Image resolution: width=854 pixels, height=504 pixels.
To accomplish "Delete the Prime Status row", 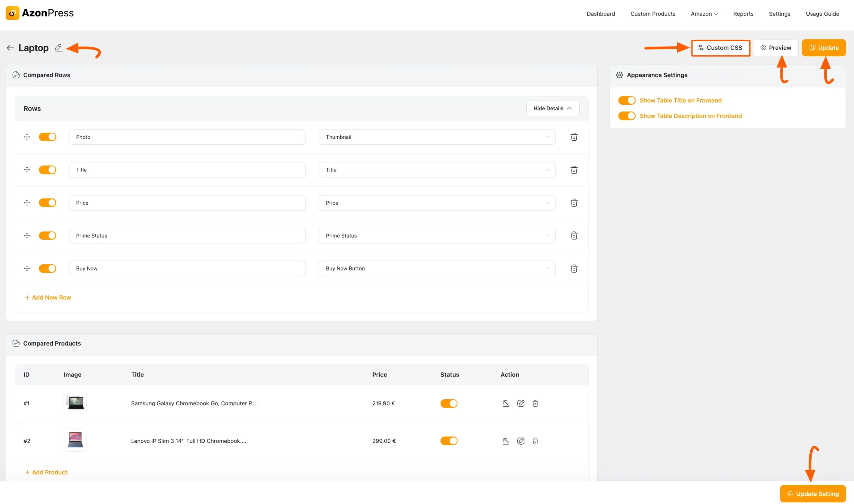I will click(x=574, y=236).
